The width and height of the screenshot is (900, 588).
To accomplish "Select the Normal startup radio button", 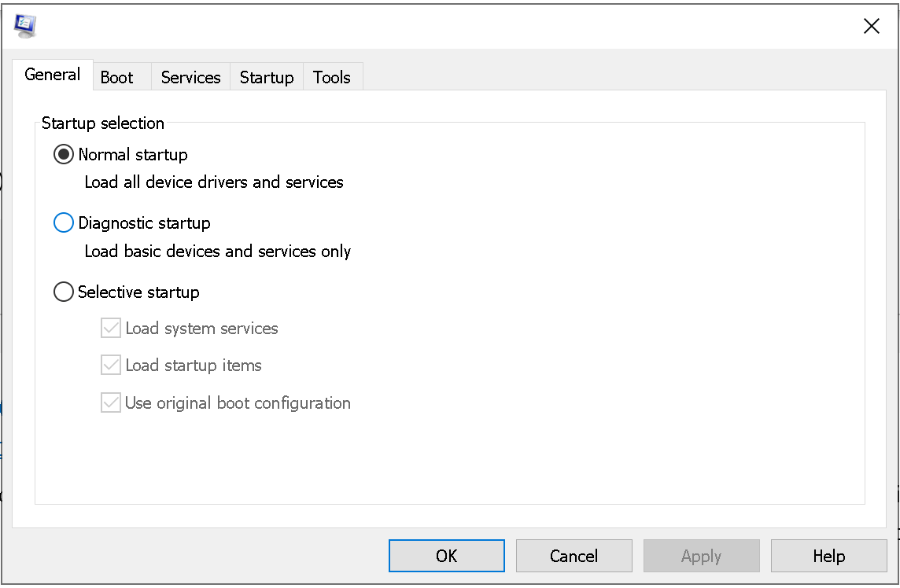I will pos(64,155).
